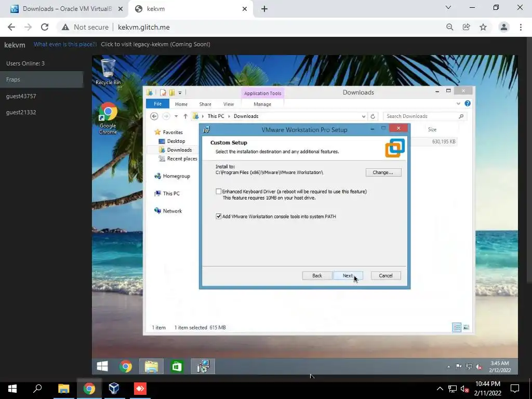The image size is (532, 399).
Task: Click the back arrow in Downloads explorer
Action: click(154, 116)
